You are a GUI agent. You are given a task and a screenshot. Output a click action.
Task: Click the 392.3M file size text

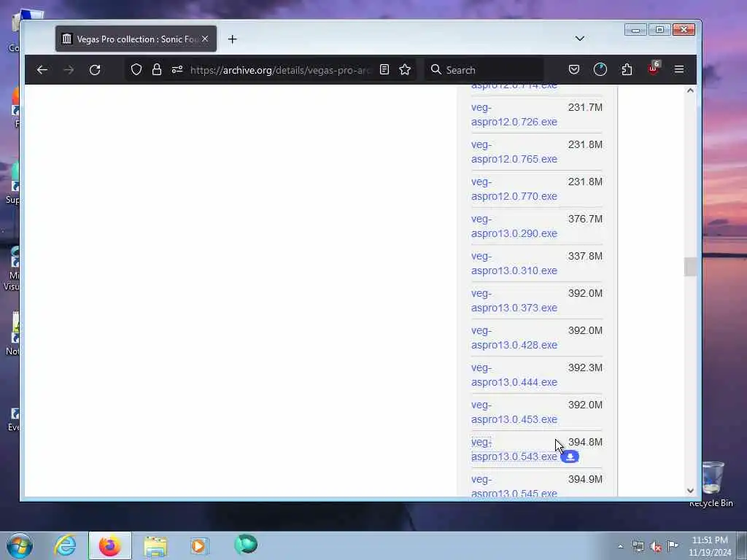585,367
